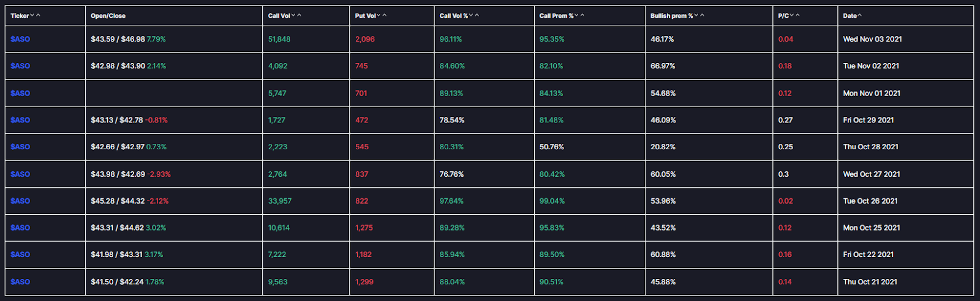
Task: Sort Ticker column descending arrow
Action: pyautogui.click(x=32, y=15)
